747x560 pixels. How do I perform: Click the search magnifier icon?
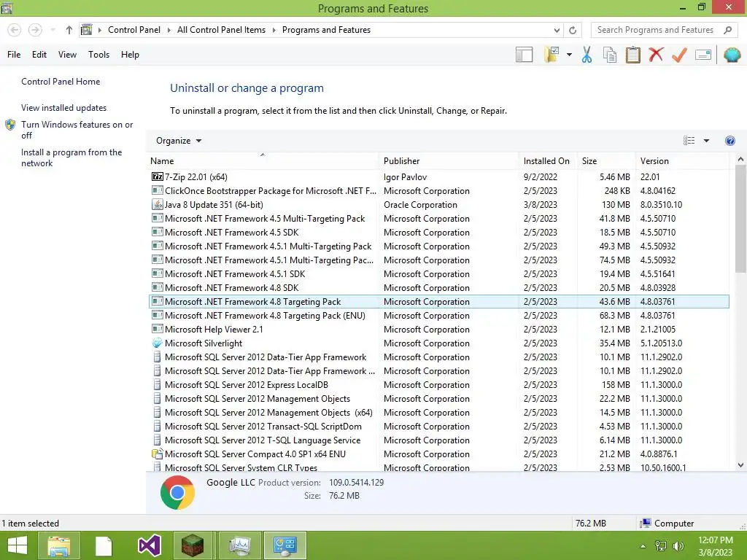pyautogui.click(x=727, y=30)
